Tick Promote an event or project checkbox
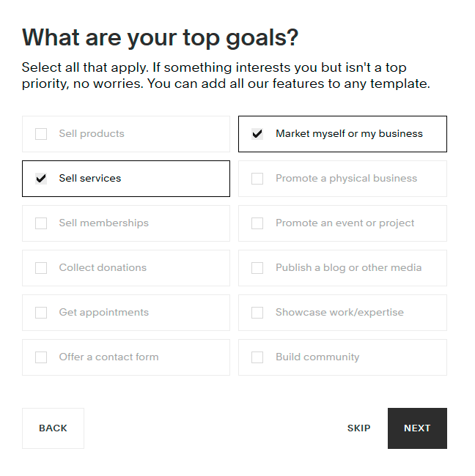 tap(257, 223)
